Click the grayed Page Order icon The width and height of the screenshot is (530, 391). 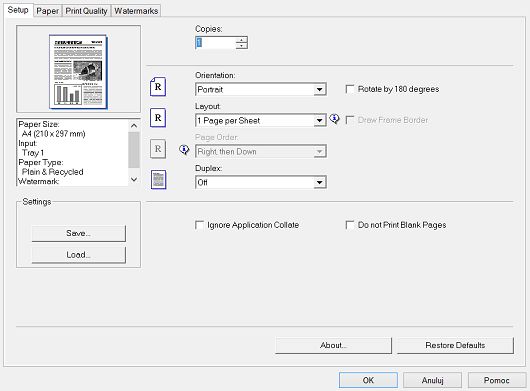coord(158,149)
